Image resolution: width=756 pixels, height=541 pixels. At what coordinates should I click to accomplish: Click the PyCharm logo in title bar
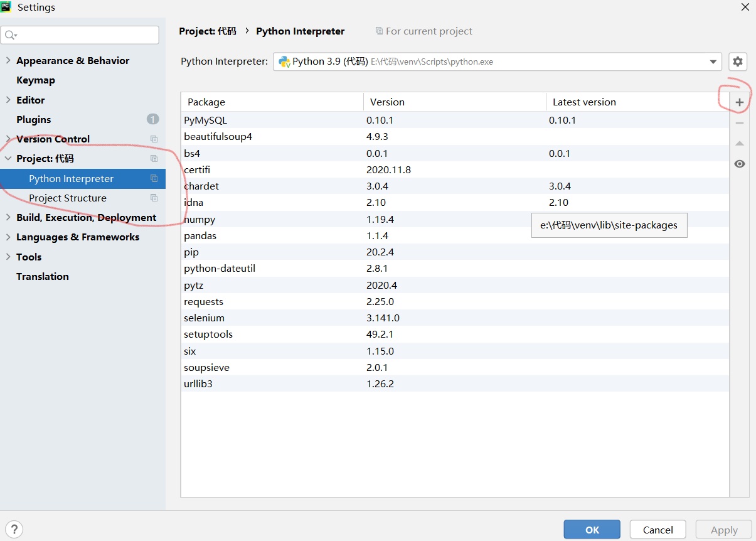click(7, 7)
